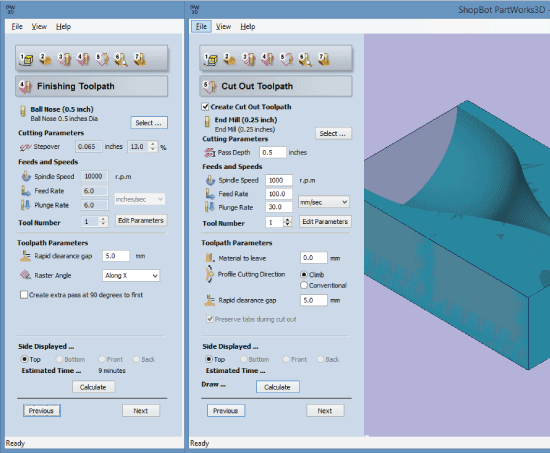Enable extra pass at 90 degrees checkbox
Screen dimensions: 550x453
click(x=24, y=295)
